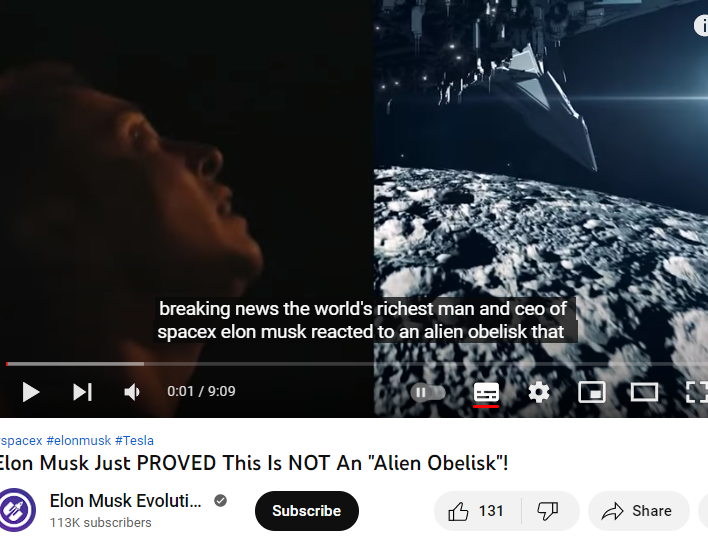708x540 pixels.
Task: Seek along the video progress bar
Action: pos(357,363)
